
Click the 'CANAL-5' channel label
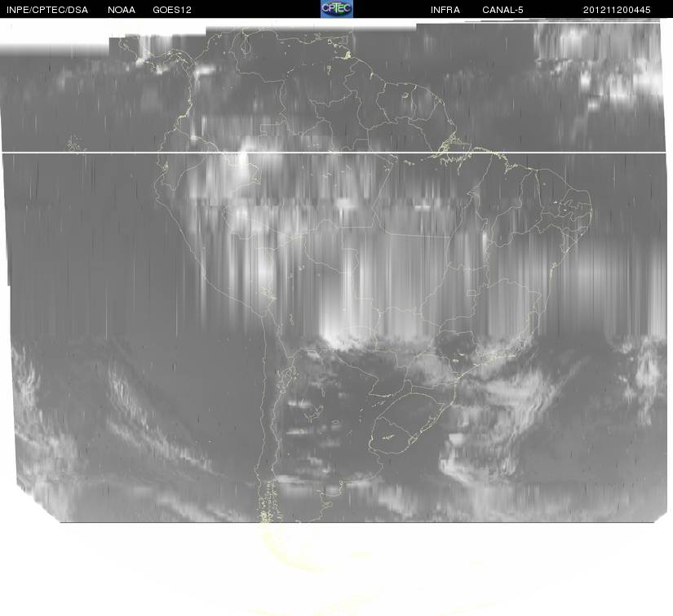(503, 10)
